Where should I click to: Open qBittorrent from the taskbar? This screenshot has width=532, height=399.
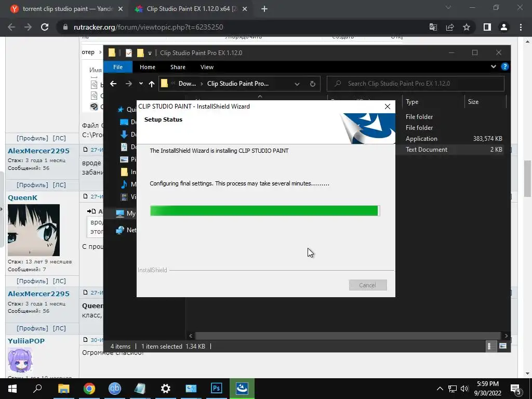(x=115, y=389)
